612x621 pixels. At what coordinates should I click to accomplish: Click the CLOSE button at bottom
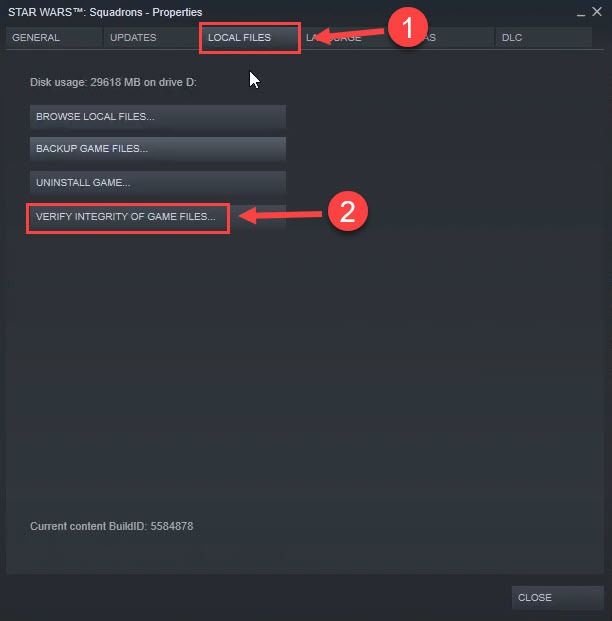tap(558, 597)
